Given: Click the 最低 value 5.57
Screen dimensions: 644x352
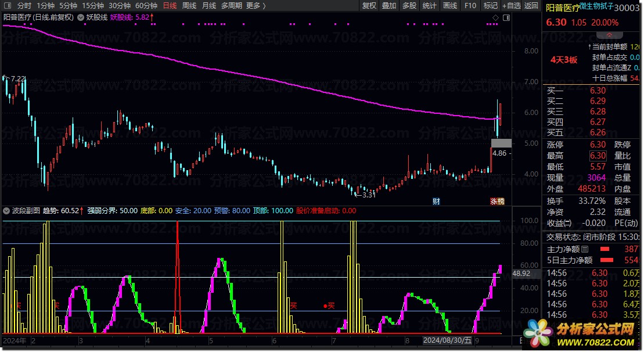Looking at the screenshot, I should click(598, 167).
